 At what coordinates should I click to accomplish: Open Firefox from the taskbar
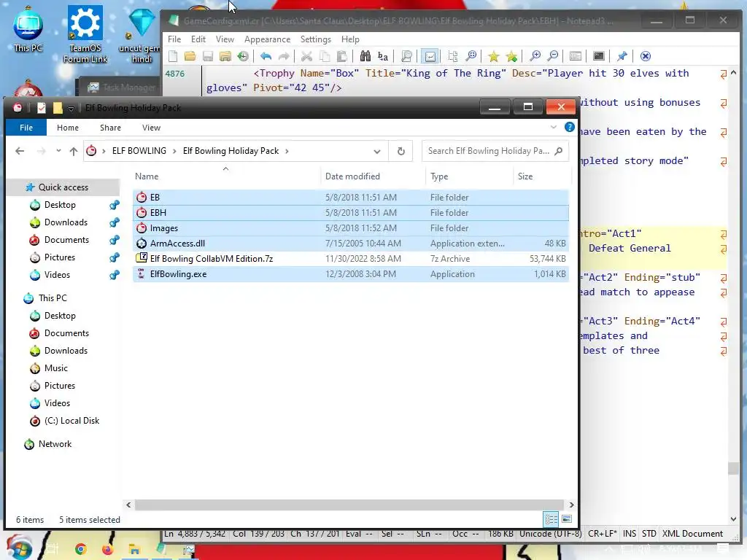[108, 549]
